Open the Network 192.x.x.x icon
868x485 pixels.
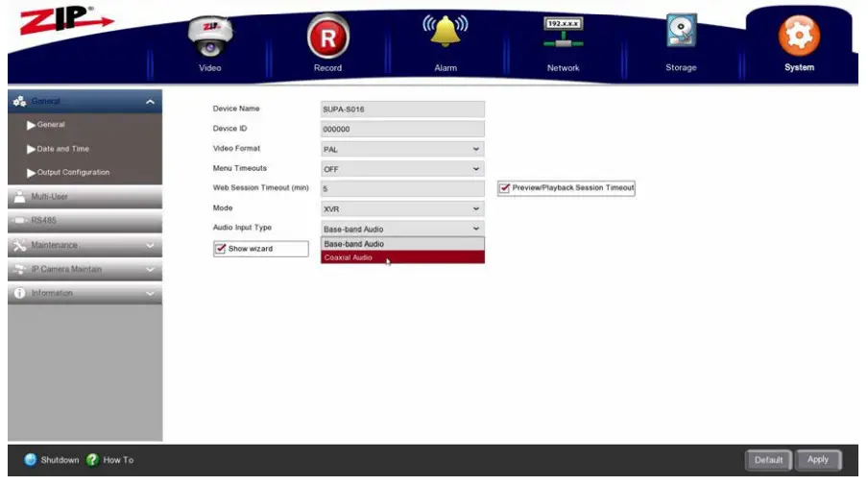(x=563, y=32)
